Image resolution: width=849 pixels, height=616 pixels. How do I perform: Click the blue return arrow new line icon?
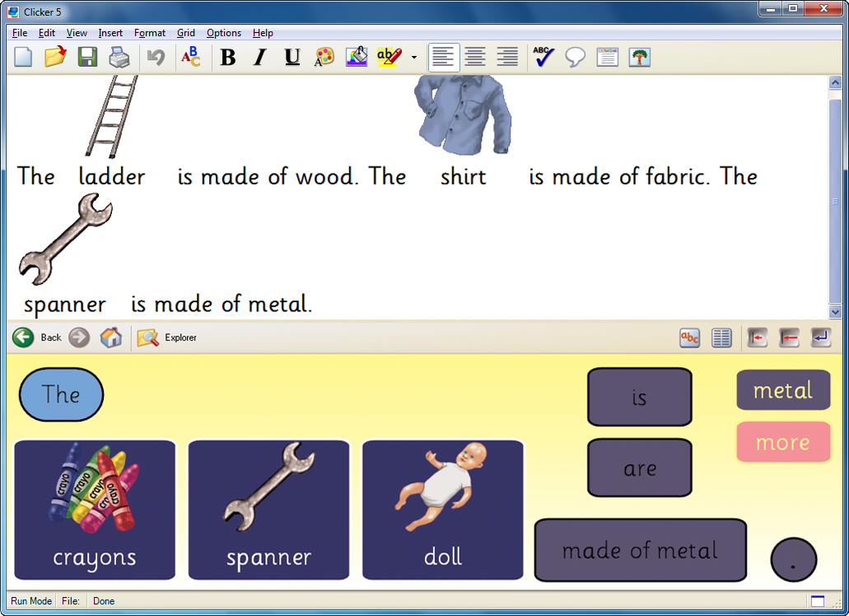click(821, 338)
